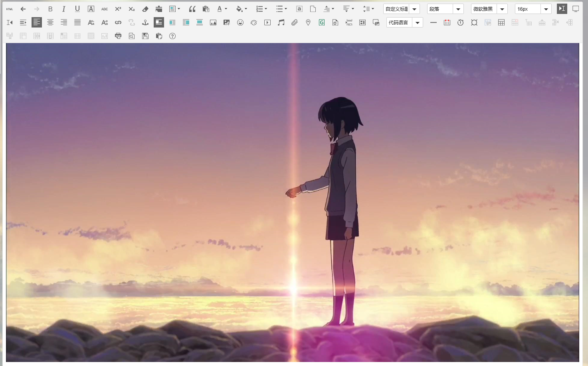This screenshot has height=366, width=588.
Task: Click the select all icon
Action: point(299,9)
